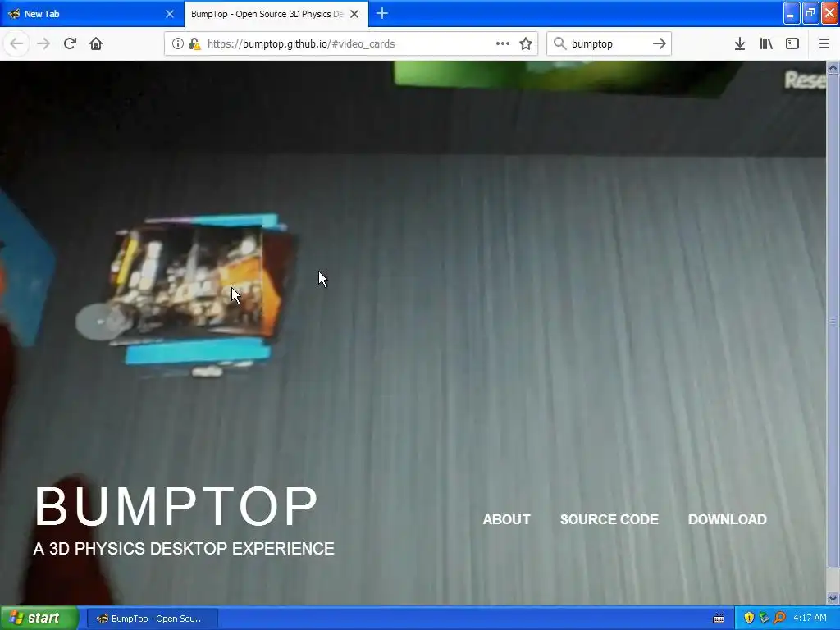The height and width of the screenshot is (630, 840).
Task: Click the on-screen keyboard tray icon
Action: [719, 619]
